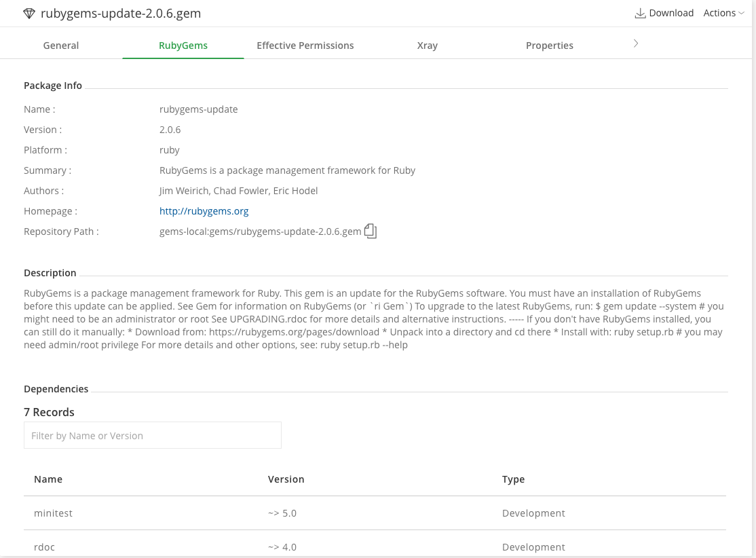Click Development type in the rdoc row

533,547
